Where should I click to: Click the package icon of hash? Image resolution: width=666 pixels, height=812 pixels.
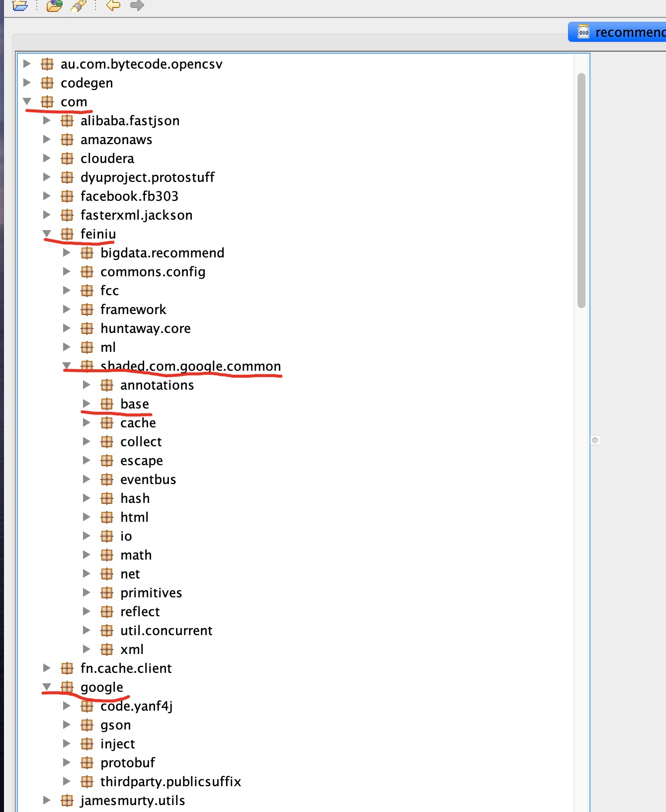point(107,498)
